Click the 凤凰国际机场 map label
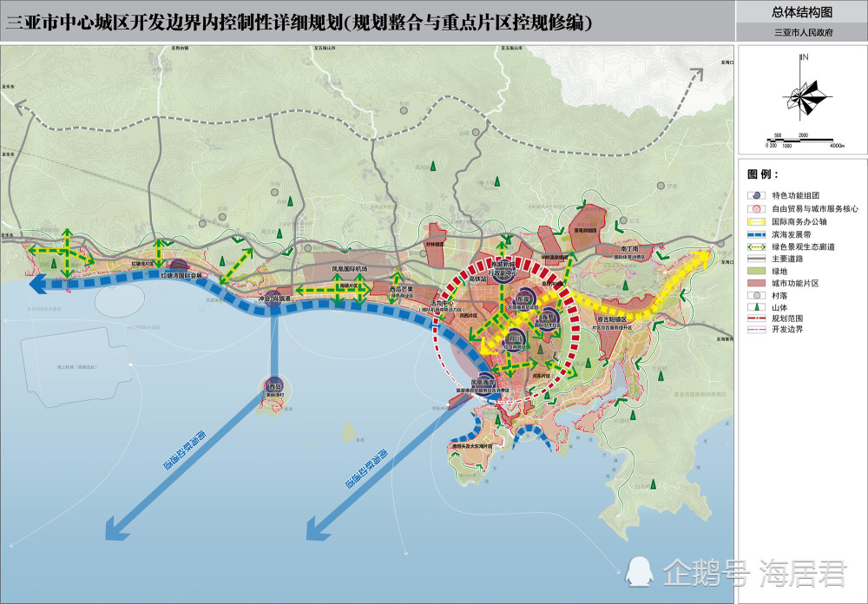 (x=349, y=269)
